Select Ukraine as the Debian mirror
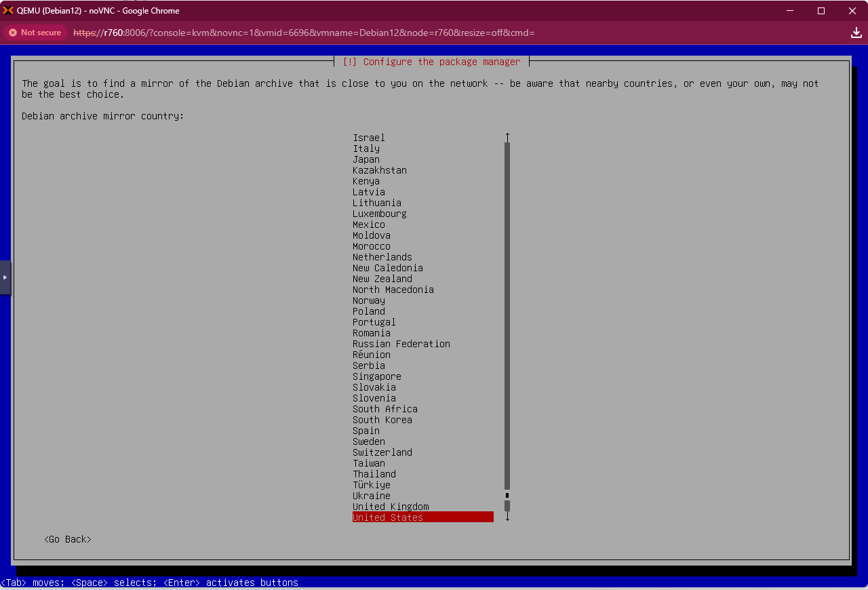Screen dimensions: 868x590 pyautogui.click(x=371, y=496)
